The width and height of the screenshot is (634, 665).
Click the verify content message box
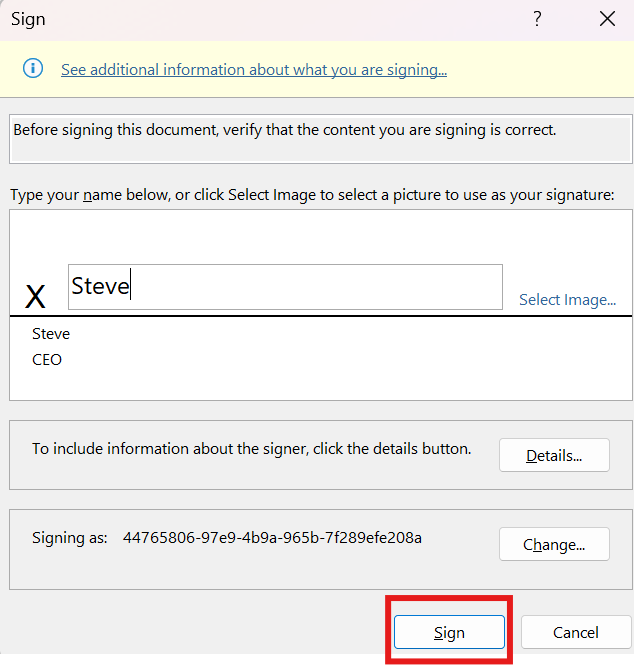[320, 139]
